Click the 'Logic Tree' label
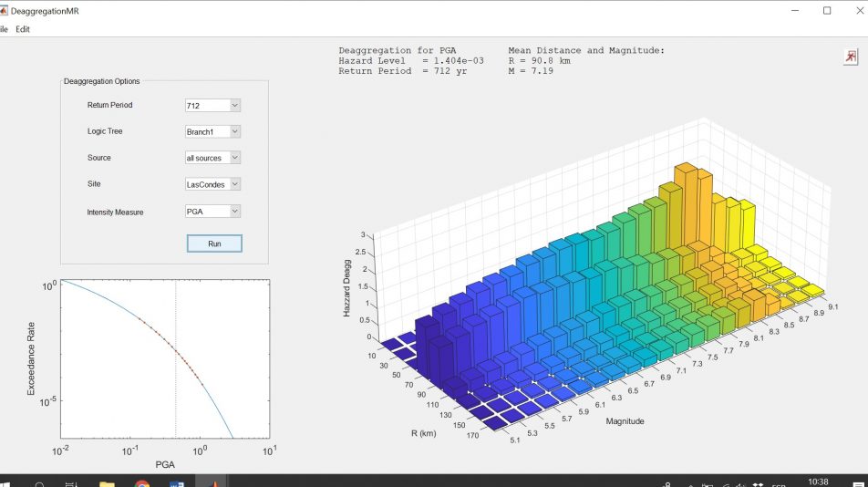This screenshot has width=868, height=487. (x=105, y=131)
